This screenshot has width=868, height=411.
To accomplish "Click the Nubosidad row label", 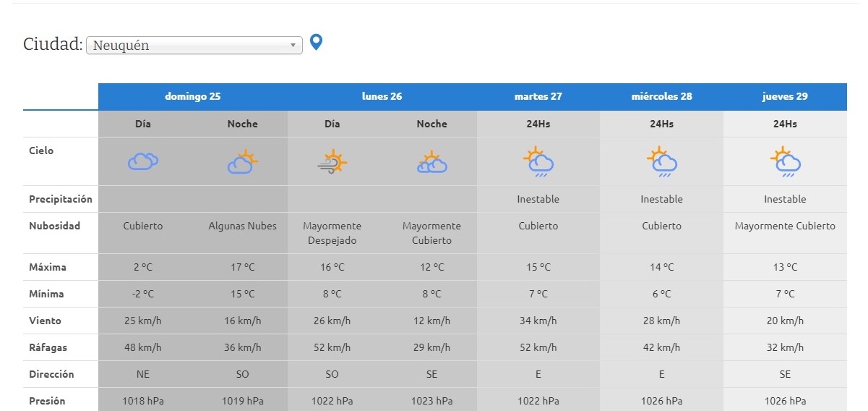I will [x=55, y=226].
